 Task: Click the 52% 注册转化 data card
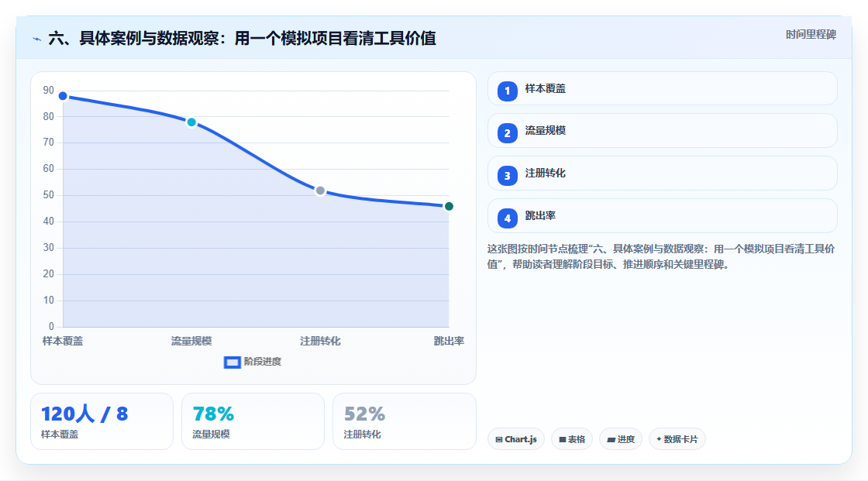coord(404,421)
